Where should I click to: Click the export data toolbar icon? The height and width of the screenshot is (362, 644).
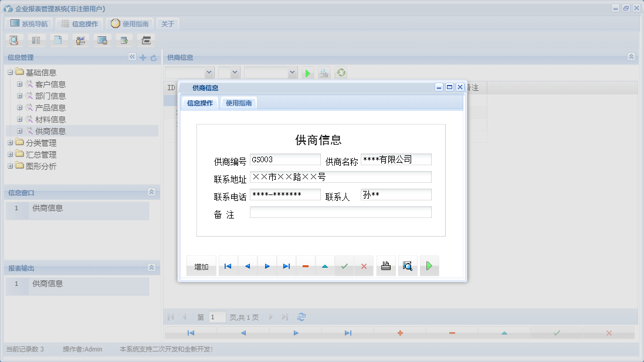click(124, 40)
